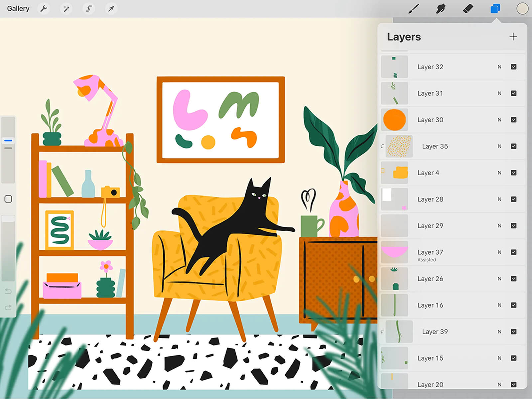Select the "Layer 20" name
Viewport: 532px width, 399px height.
pyautogui.click(x=430, y=385)
